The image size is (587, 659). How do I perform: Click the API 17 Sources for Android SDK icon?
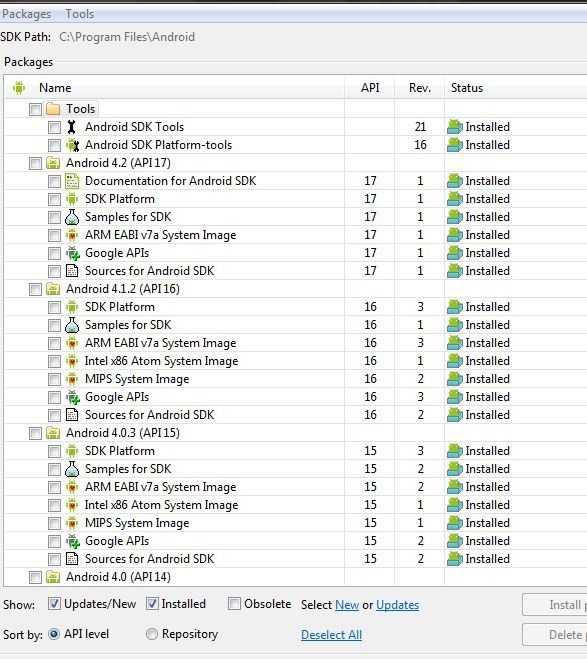(72, 271)
